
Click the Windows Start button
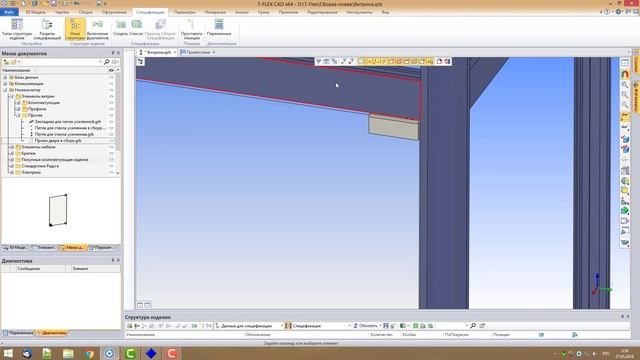click(x=8, y=353)
